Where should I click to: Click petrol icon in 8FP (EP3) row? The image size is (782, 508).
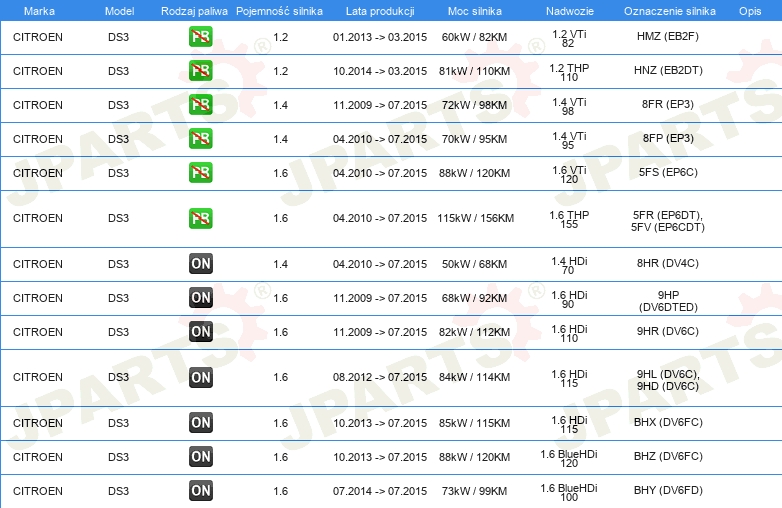click(x=200, y=138)
